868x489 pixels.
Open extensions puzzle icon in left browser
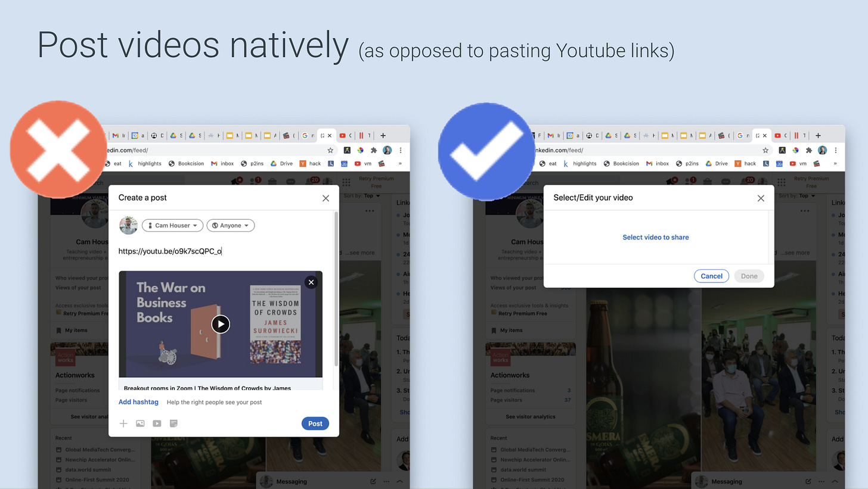pos(374,151)
